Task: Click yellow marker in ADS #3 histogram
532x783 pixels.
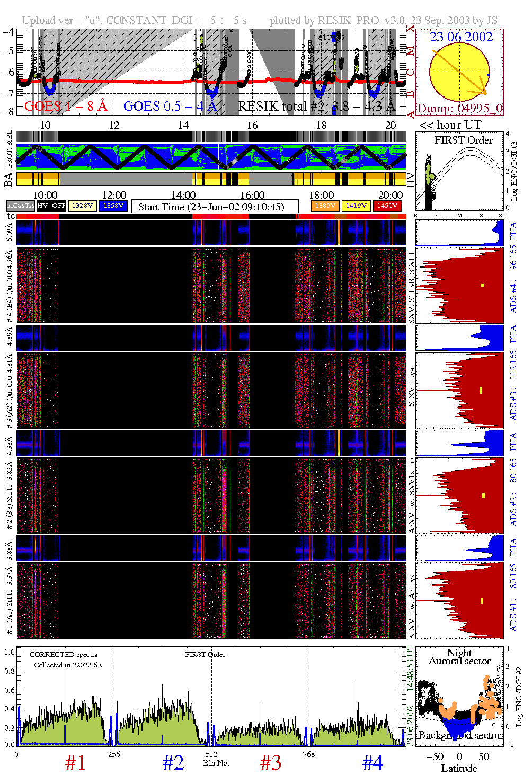Action: [x=481, y=391]
